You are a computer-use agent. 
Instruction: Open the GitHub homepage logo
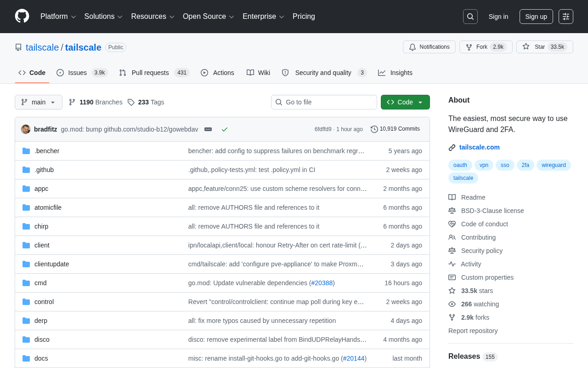point(22,16)
